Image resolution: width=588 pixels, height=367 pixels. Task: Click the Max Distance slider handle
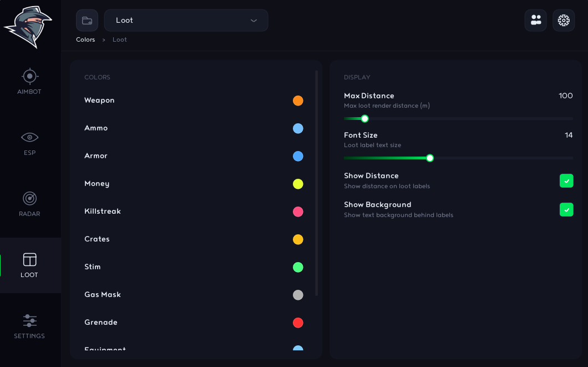click(x=364, y=119)
